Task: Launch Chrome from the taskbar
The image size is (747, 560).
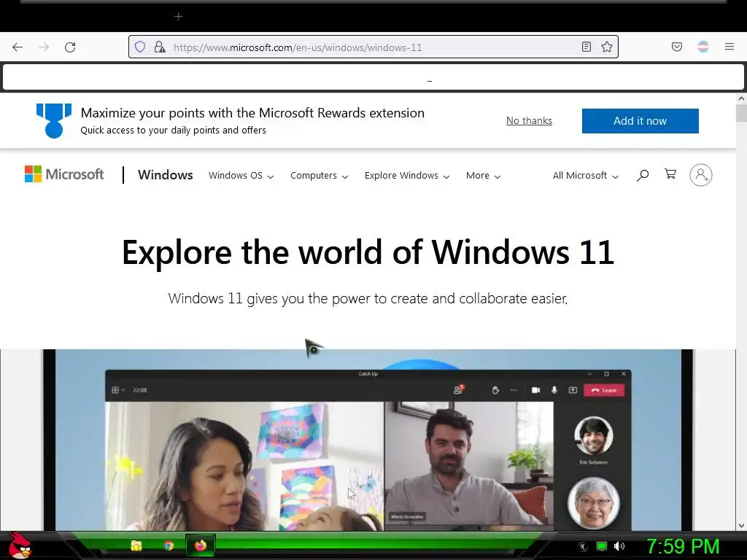Action: 169,545
